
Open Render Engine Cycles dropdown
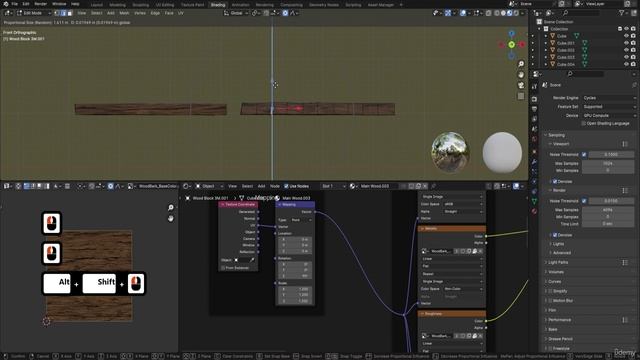pos(609,98)
